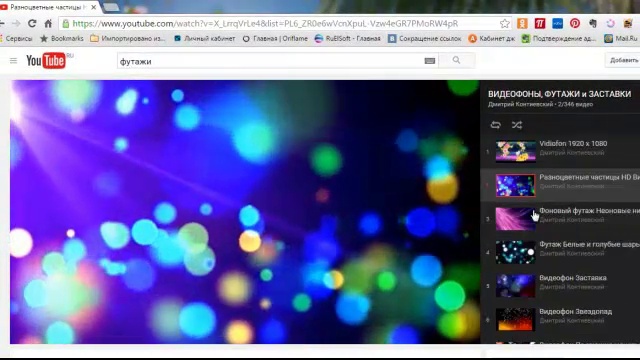The image size is (640, 360).
Task: Click the Evernote elephant extension icon
Action: (593, 24)
